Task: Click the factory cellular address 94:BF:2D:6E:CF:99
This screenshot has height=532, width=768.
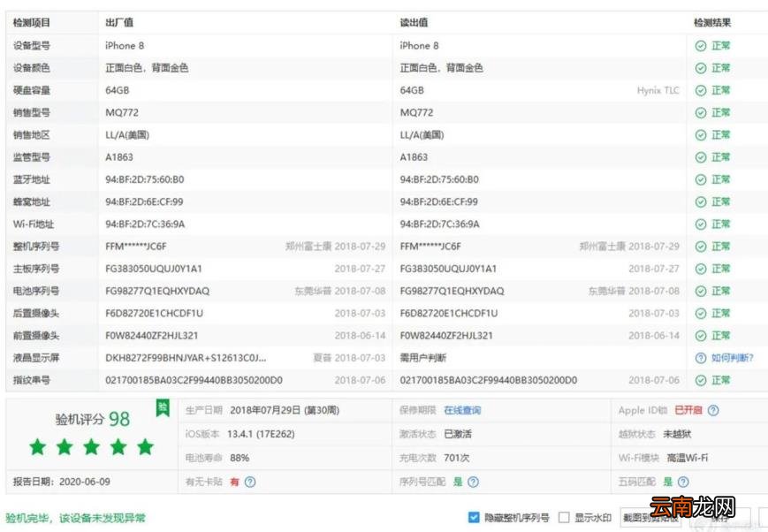Action: coord(144,201)
